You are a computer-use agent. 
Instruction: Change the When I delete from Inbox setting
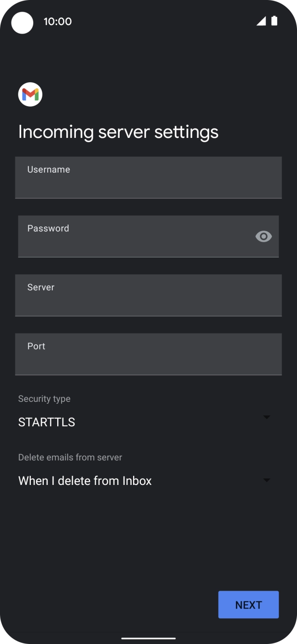(x=85, y=481)
